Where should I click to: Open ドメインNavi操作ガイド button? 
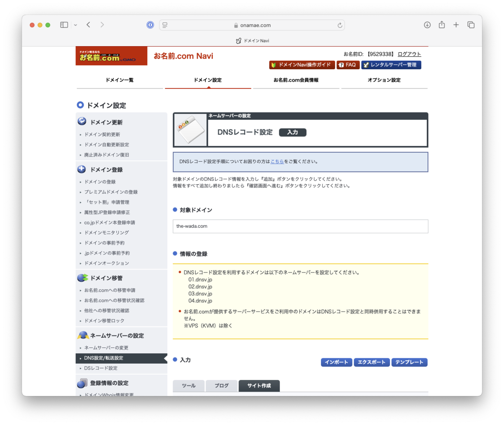pyautogui.click(x=302, y=65)
